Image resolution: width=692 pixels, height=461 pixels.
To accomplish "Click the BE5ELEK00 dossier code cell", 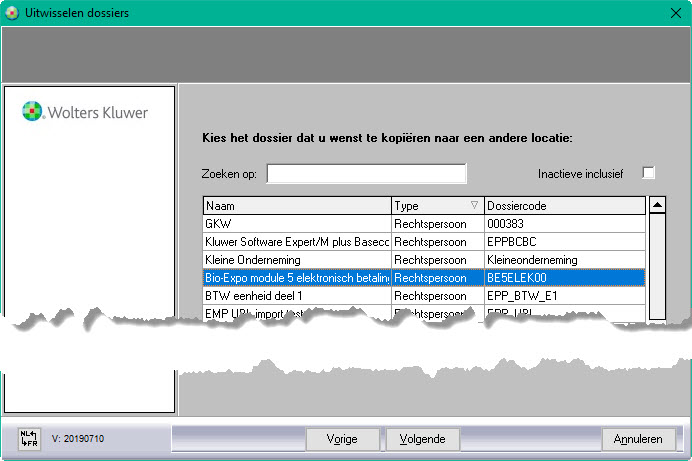I will point(564,278).
